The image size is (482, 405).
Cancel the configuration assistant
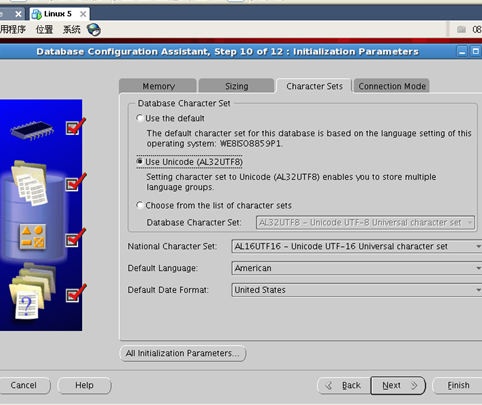click(23, 385)
